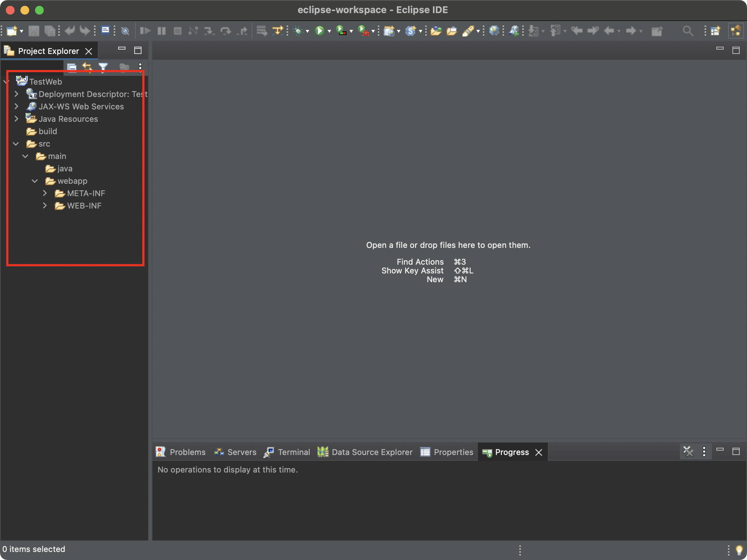Expand the WEB-INF folder
The width and height of the screenshot is (747, 560).
click(x=45, y=206)
